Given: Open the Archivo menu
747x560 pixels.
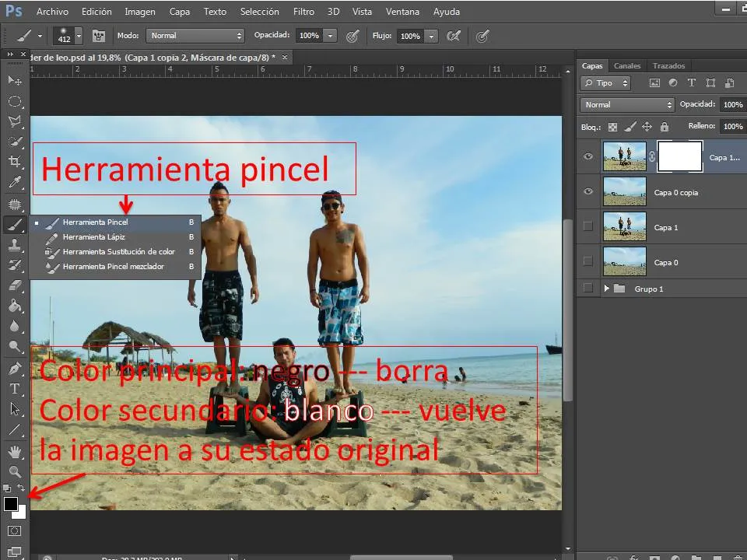Looking at the screenshot, I should (52, 12).
